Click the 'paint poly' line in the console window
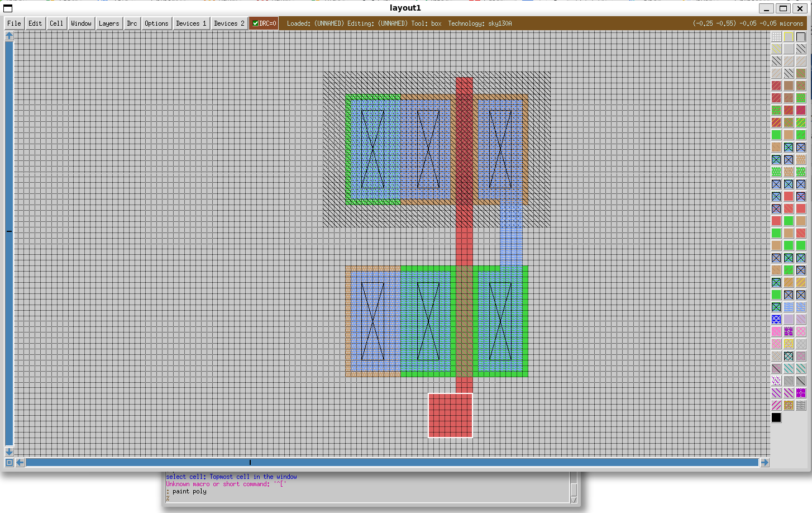This screenshot has height=513, width=812. pyautogui.click(x=189, y=492)
